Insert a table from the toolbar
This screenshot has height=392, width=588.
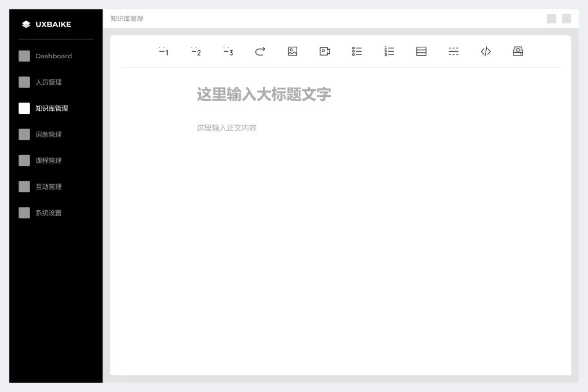421,51
